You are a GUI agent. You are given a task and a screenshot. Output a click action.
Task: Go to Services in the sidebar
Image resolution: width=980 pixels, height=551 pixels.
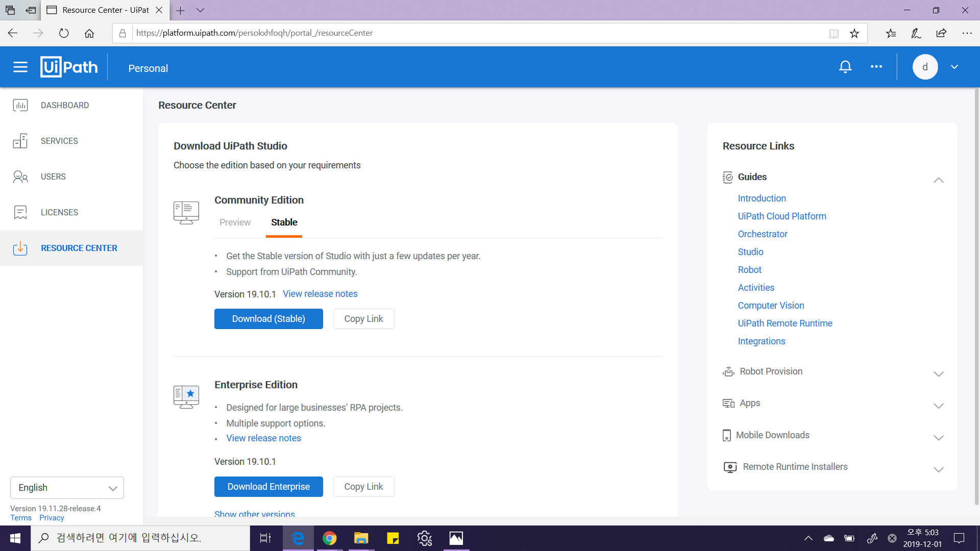(59, 141)
